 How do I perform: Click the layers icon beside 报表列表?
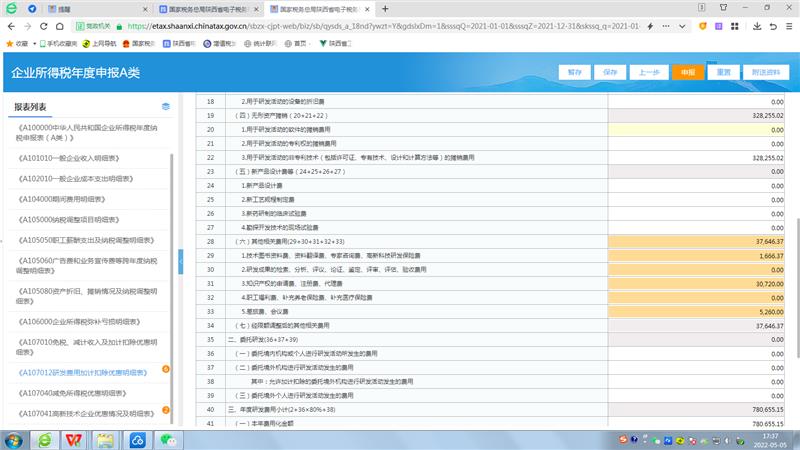(x=166, y=106)
